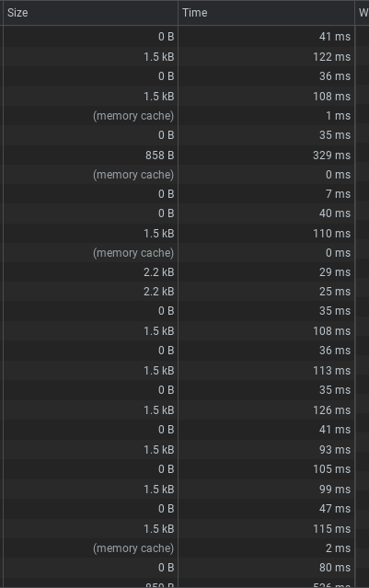Sort requests by the Time column header

coord(266,13)
